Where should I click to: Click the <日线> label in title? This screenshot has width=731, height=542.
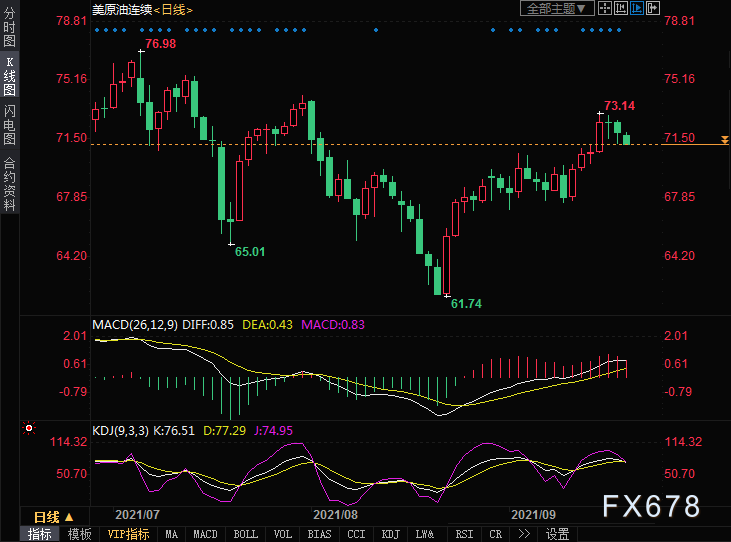[173, 10]
